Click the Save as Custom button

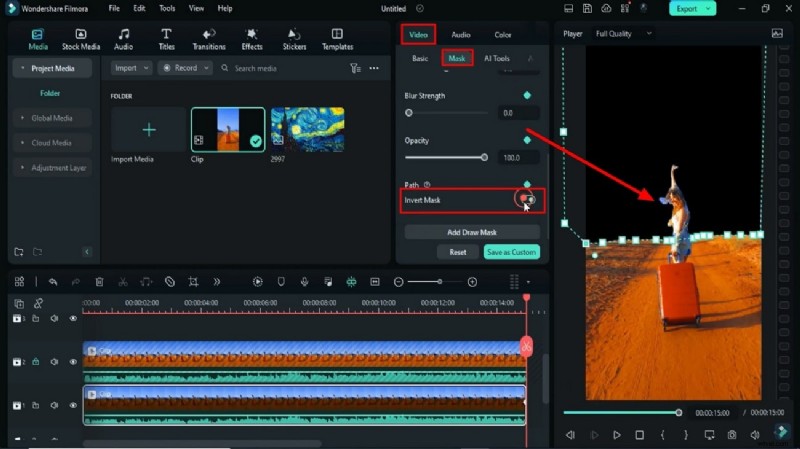511,252
